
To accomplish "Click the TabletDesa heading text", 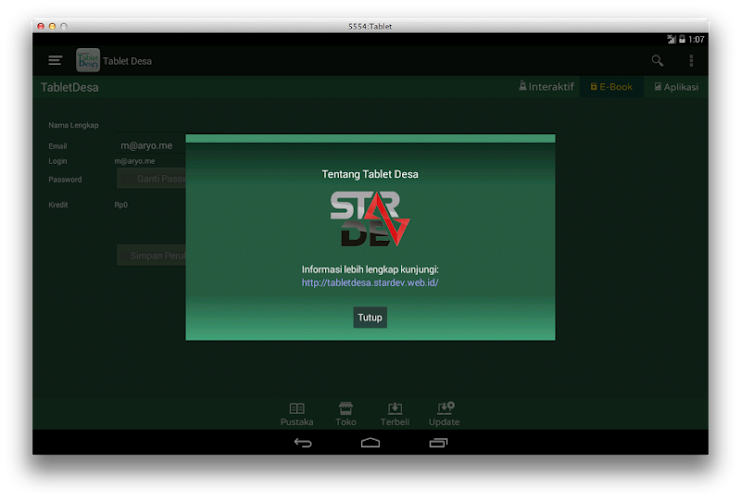I will tap(69, 87).
